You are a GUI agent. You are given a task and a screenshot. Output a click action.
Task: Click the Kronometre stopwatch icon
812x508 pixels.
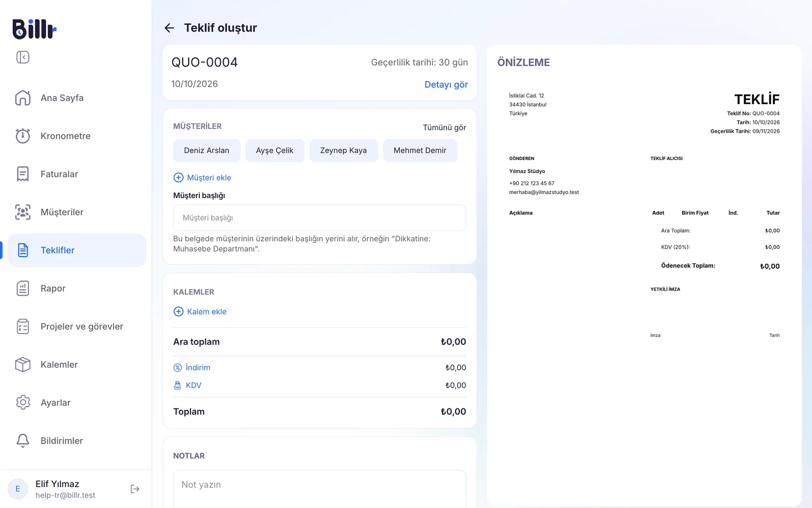tap(23, 136)
